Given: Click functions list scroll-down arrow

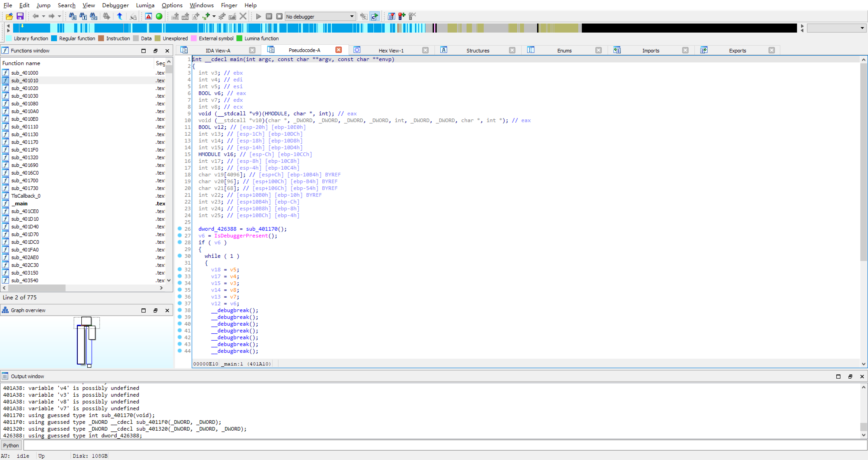Looking at the screenshot, I should pos(169,280).
